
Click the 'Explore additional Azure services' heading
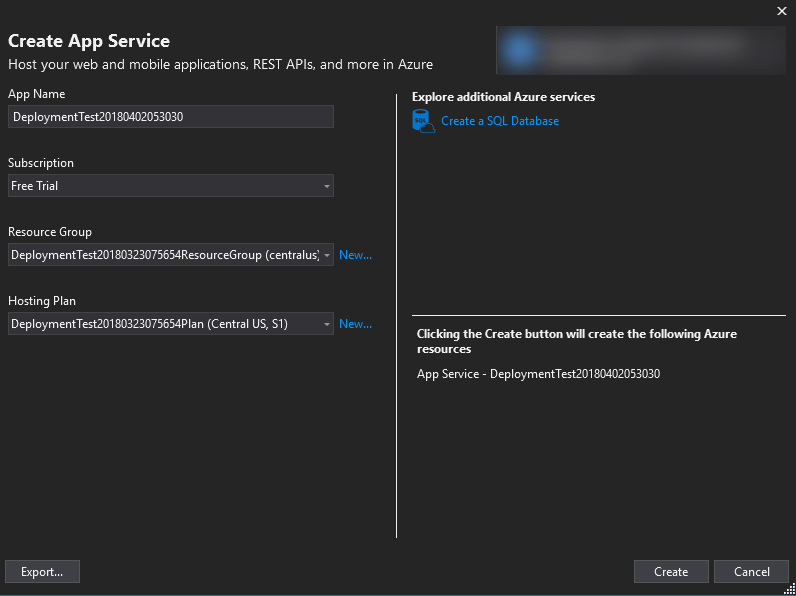click(504, 97)
